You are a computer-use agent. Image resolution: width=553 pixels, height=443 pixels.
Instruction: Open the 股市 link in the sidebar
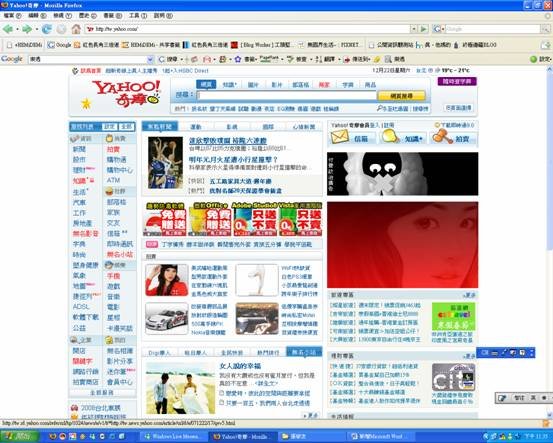pyautogui.click(x=79, y=159)
